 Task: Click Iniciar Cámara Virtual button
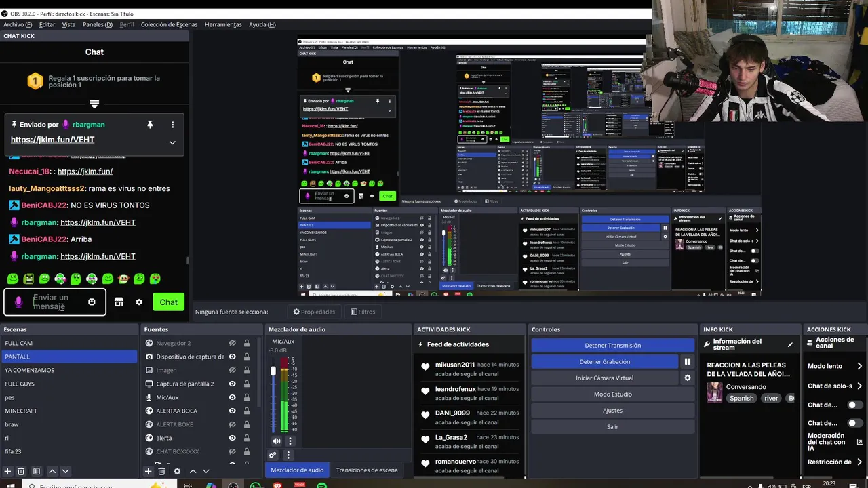click(604, 378)
